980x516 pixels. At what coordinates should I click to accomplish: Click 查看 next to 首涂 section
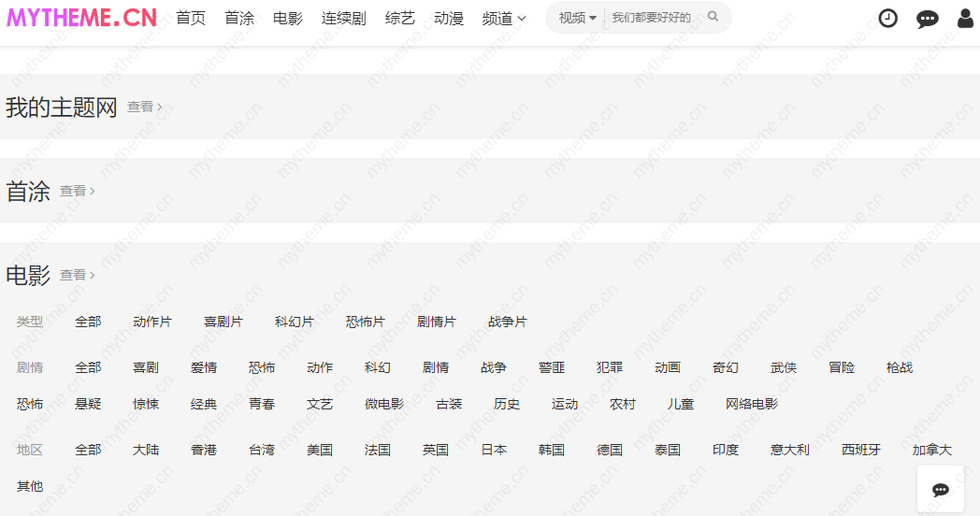[77, 192]
